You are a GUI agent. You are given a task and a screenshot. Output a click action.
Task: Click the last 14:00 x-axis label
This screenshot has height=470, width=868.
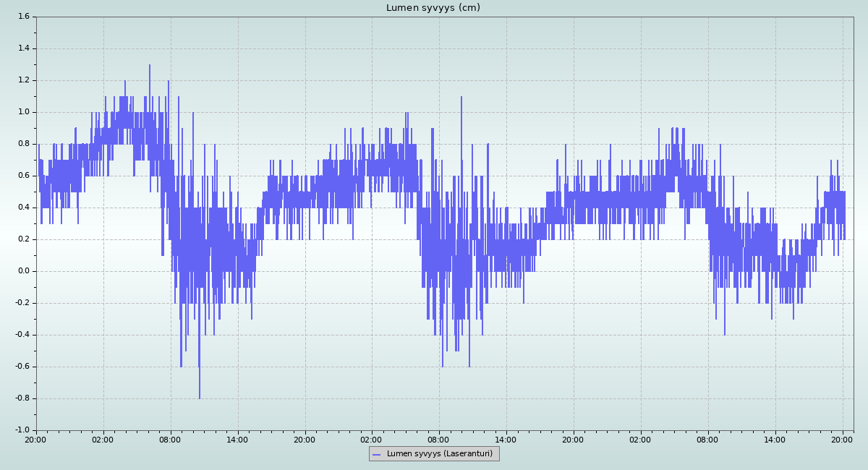775,439
